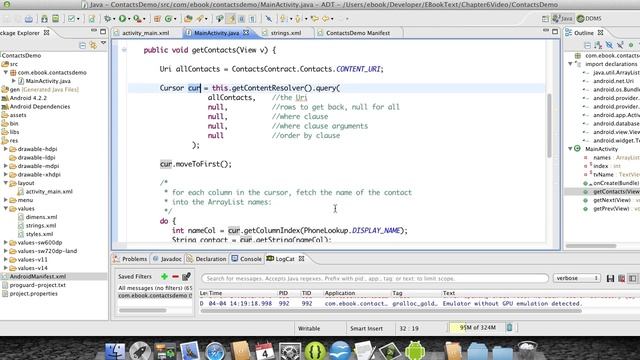Screen dimensions: 640x360
Task: Switch to ContactsDemo Manifest tab
Action: [x=358, y=33]
